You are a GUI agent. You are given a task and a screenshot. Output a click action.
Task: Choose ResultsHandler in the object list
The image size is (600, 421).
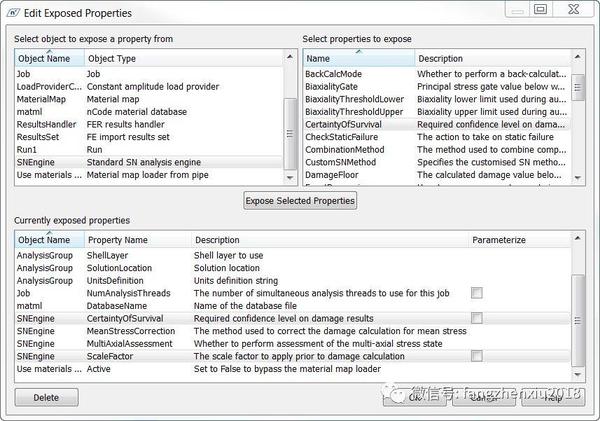48,124
